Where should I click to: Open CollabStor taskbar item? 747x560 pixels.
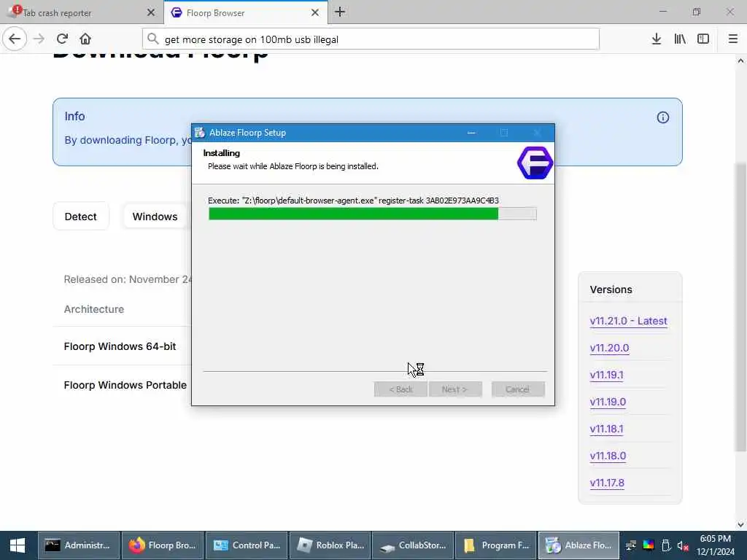click(413, 545)
